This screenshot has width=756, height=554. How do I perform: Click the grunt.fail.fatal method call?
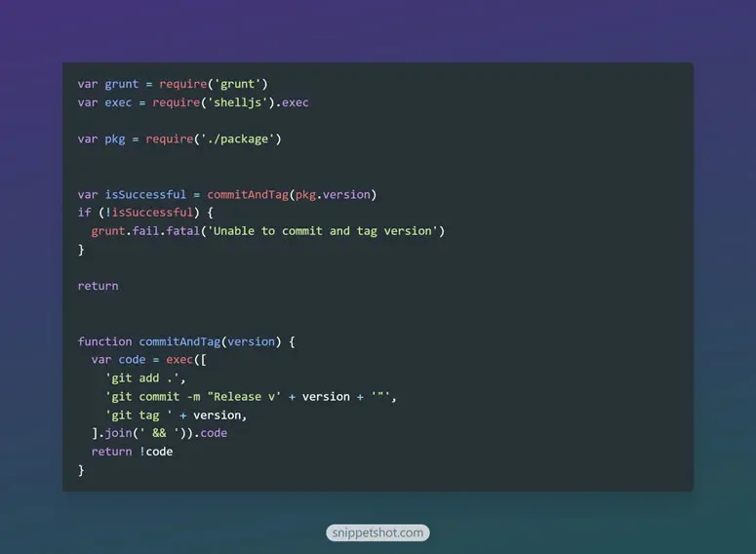(x=145, y=231)
